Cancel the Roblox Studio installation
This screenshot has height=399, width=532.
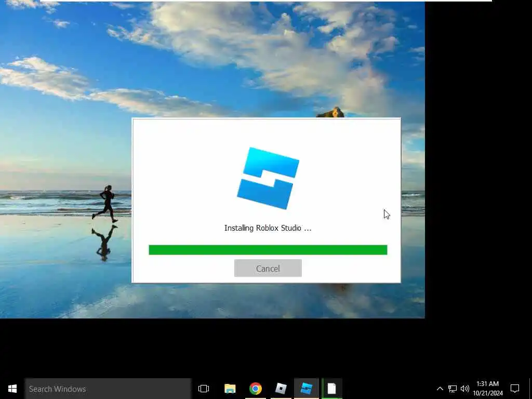268,269
